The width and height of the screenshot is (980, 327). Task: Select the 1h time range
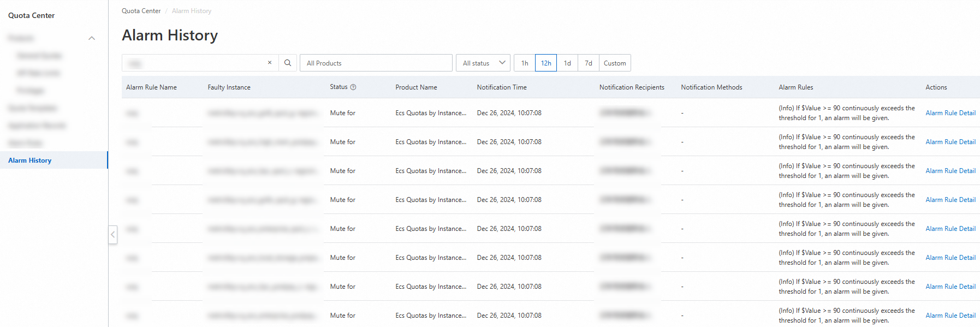(525, 63)
